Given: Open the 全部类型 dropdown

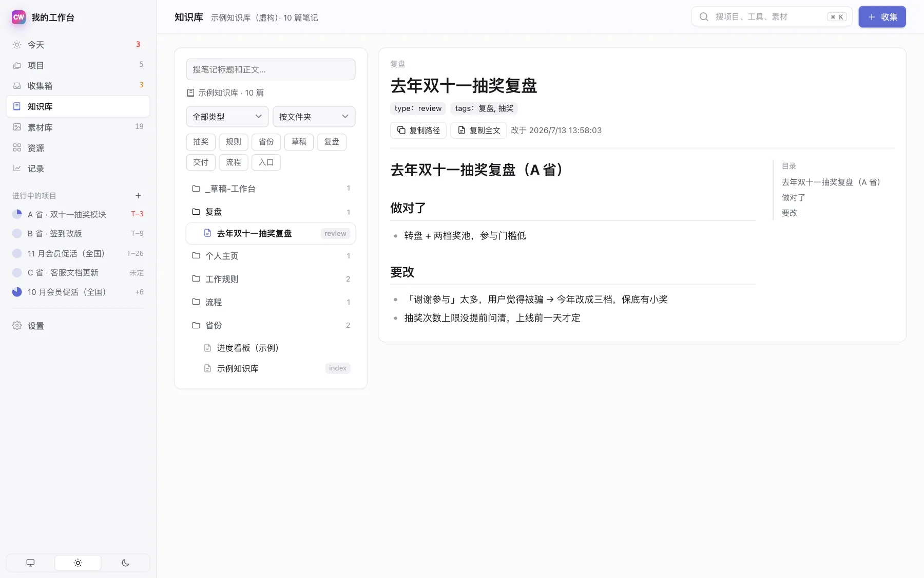Looking at the screenshot, I should [x=227, y=117].
